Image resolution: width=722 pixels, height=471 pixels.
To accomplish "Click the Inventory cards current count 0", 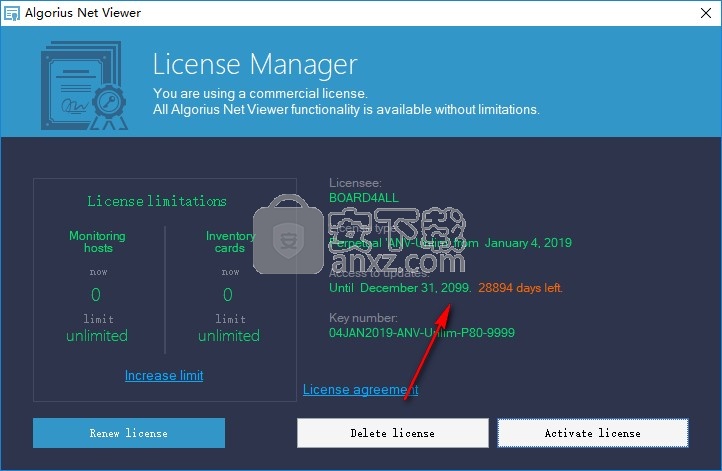I will point(228,295).
